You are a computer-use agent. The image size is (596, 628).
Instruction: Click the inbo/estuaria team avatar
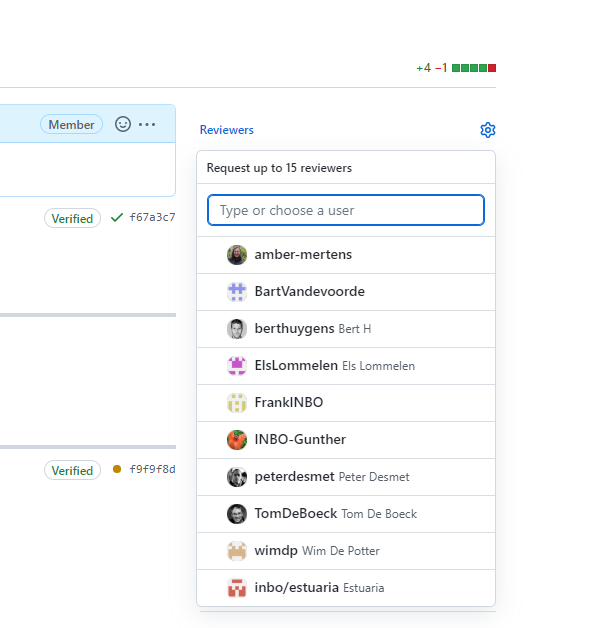click(237, 588)
